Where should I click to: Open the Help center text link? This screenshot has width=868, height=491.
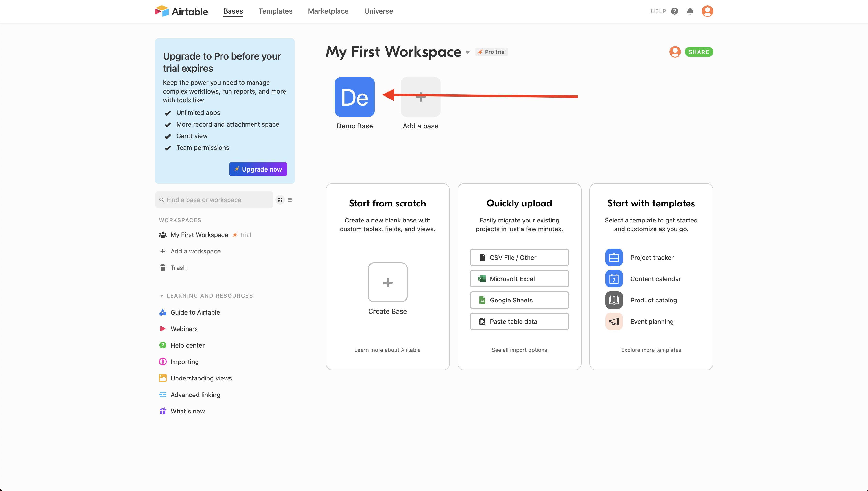coord(187,345)
